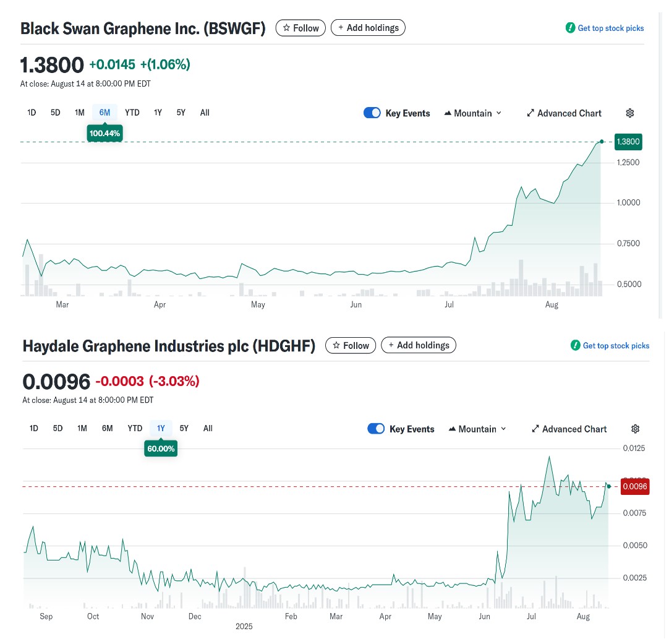Viewport: 669px width, 644px height.
Task: Toggle Key Events on BSWGF chart
Action: [372, 113]
